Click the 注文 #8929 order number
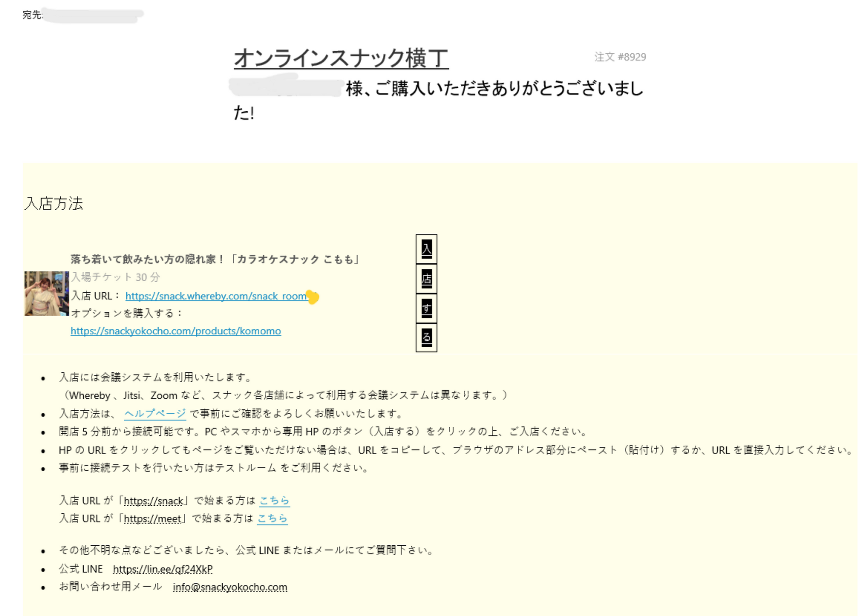 click(x=620, y=57)
